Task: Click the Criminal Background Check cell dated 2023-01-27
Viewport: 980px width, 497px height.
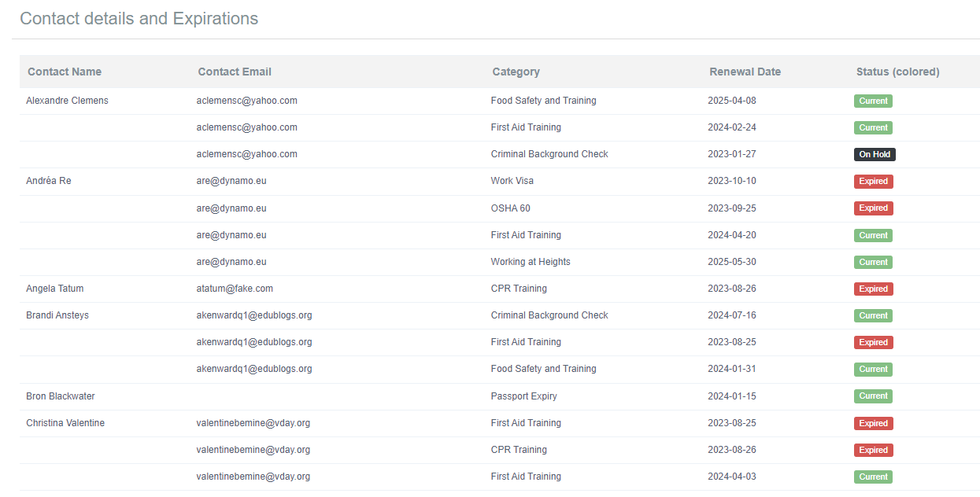Action: [x=549, y=154]
